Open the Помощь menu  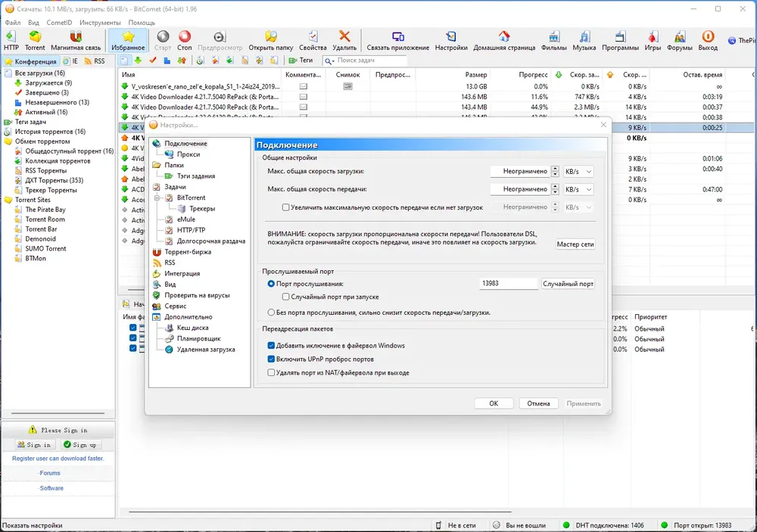tap(142, 23)
